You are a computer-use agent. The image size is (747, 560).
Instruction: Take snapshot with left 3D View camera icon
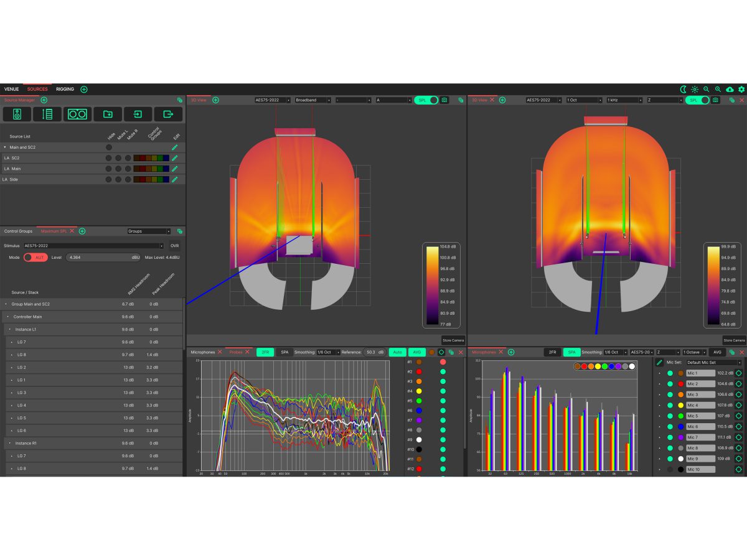444,100
